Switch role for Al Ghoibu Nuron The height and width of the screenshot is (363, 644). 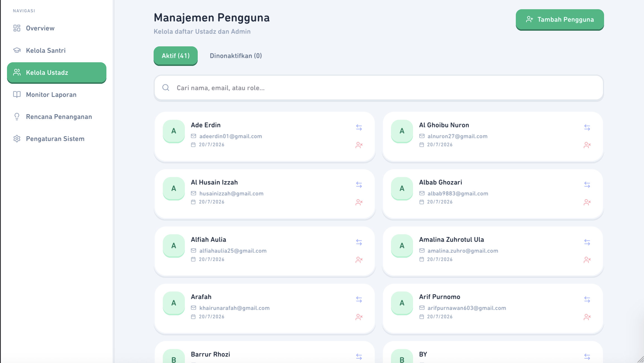(x=587, y=128)
